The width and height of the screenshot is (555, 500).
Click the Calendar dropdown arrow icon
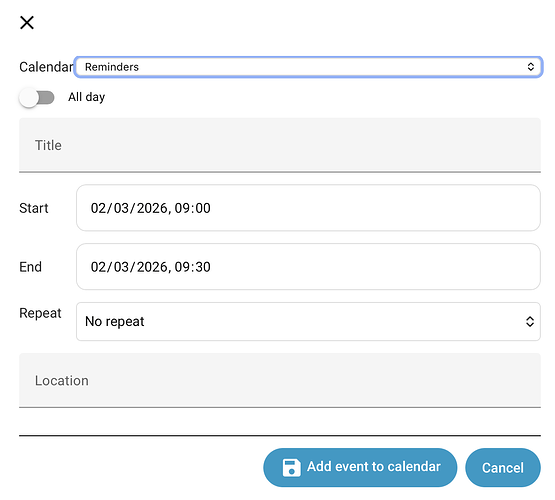[530, 67]
